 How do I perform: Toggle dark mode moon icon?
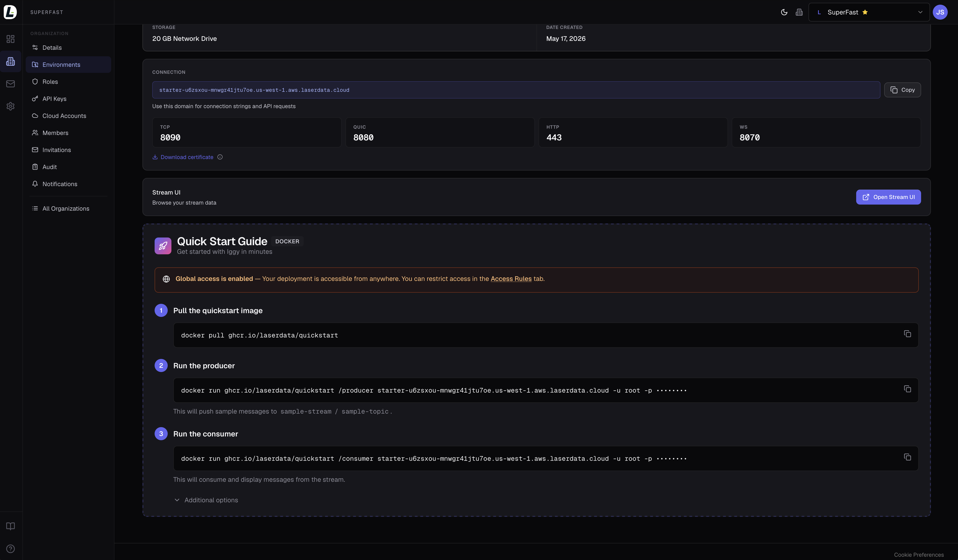[784, 12]
